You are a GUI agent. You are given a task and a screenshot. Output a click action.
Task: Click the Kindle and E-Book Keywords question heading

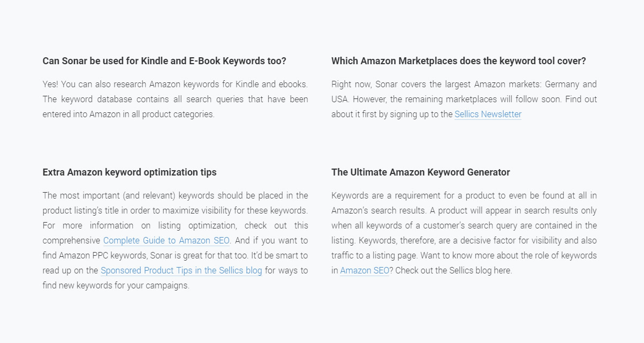coord(164,61)
